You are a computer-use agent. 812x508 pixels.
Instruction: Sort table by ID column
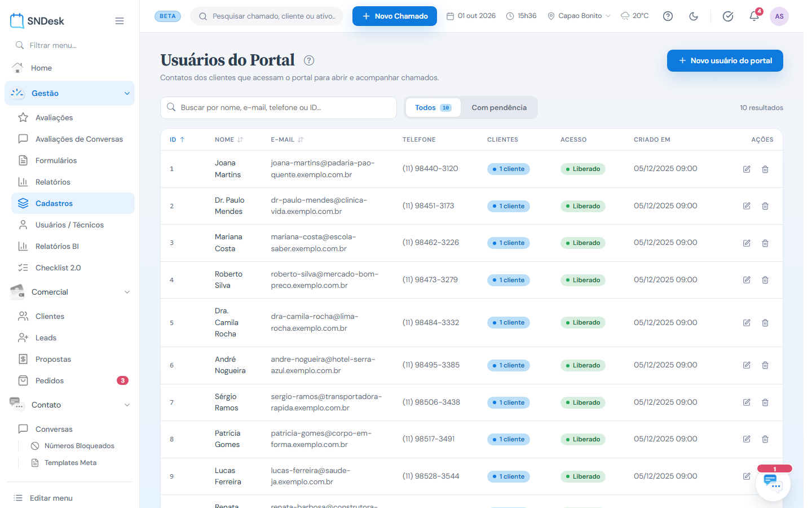coord(177,139)
